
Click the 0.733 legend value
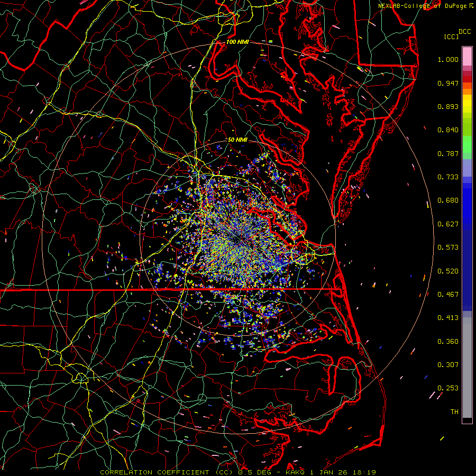(448, 177)
